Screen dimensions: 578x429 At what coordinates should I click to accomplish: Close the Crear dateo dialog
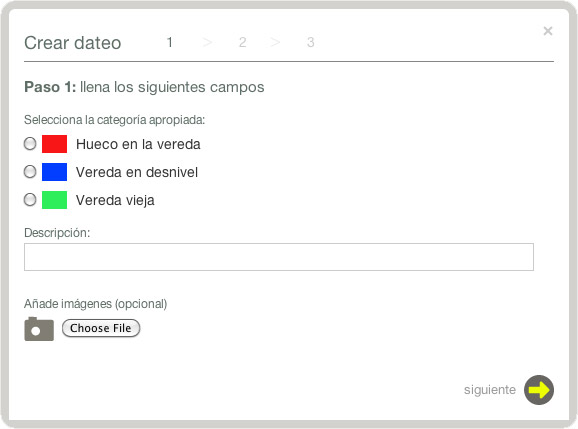pos(548,31)
